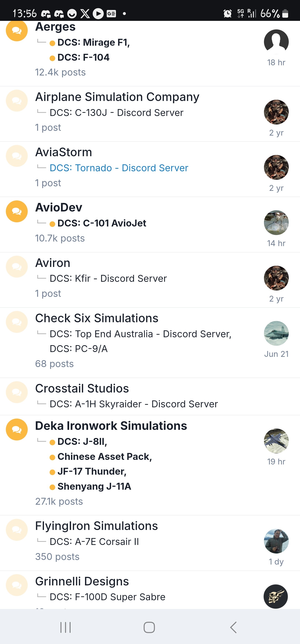The height and width of the screenshot is (644, 300).
Task: Open DCS: Mirage F1 subforum
Action: pos(93,43)
